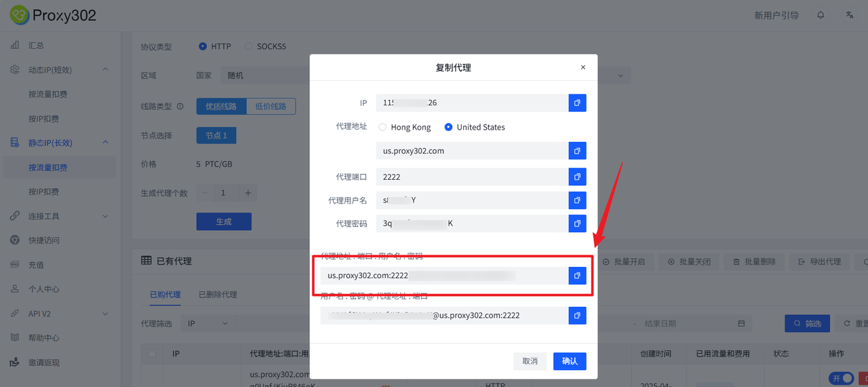Open language translation switcher
This screenshot has width=868, height=387.
[x=850, y=15]
